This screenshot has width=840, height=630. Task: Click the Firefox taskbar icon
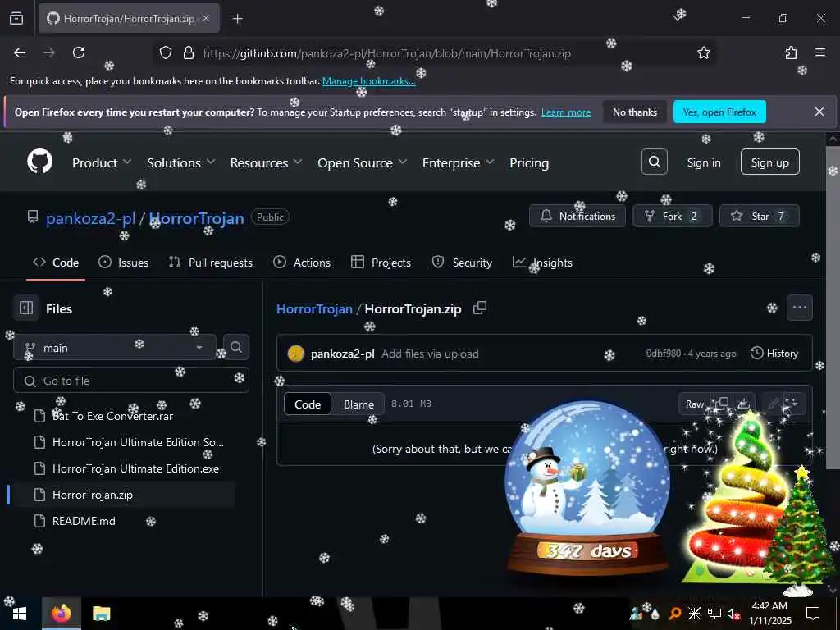61,614
